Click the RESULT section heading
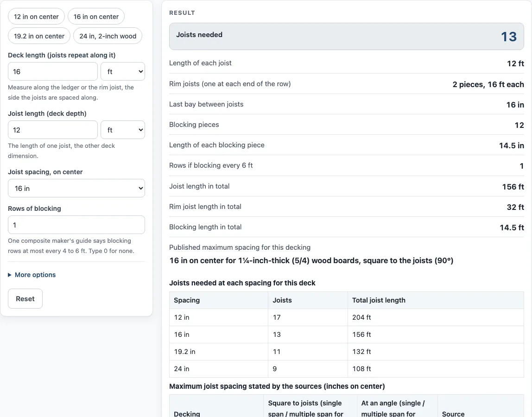The height and width of the screenshot is (417, 532). click(x=182, y=13)
